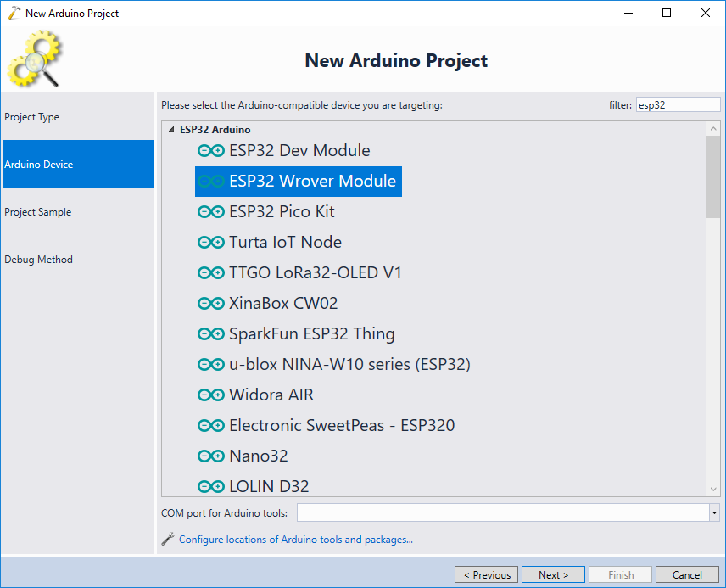
Task: Click the gears and magnifier wizard logo
Action: pyautogui.click(x=35, y=59)
